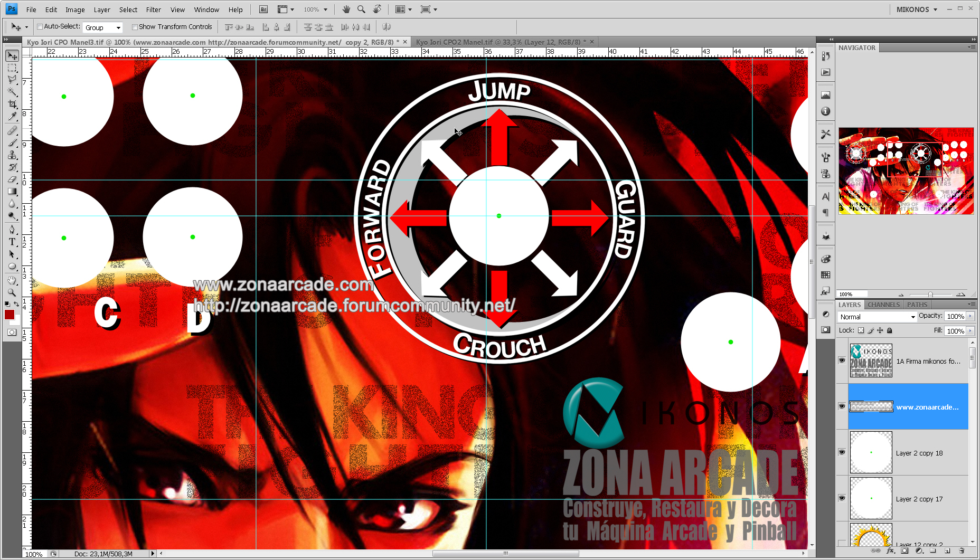The width and height of the screenshot is (980, 560).
Task: Toggle Quick Mask mode
Action: click(x=12, y=332)
